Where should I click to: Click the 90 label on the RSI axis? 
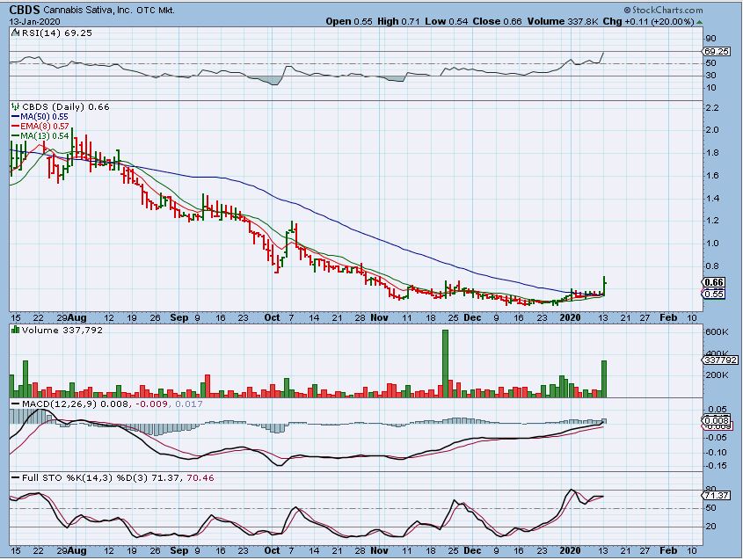[710, 39]
